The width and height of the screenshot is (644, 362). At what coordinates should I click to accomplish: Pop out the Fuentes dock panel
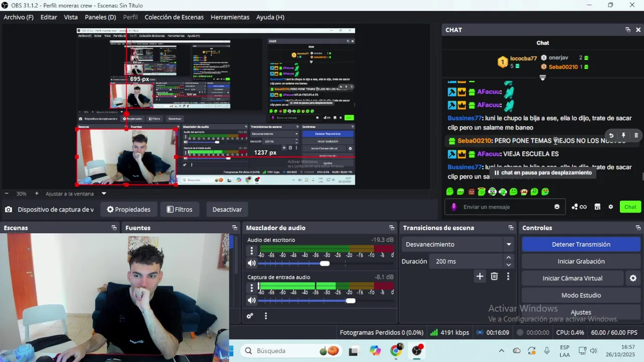click(x=234, y=228)
